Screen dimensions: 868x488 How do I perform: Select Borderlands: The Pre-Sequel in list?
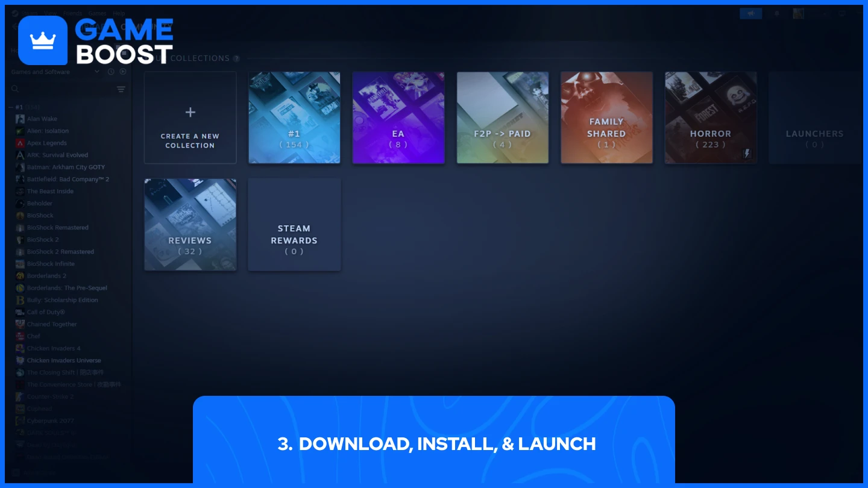tap(67, 288)
